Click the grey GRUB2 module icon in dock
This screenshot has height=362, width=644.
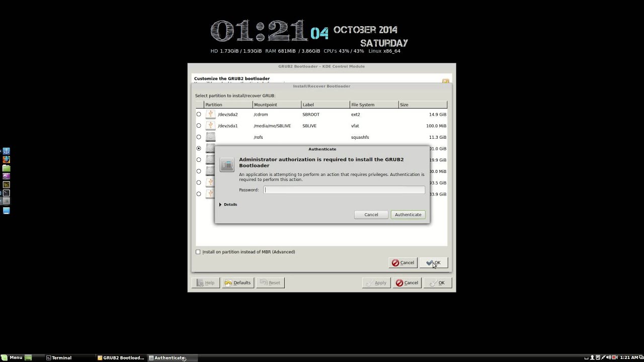(6, 201)
